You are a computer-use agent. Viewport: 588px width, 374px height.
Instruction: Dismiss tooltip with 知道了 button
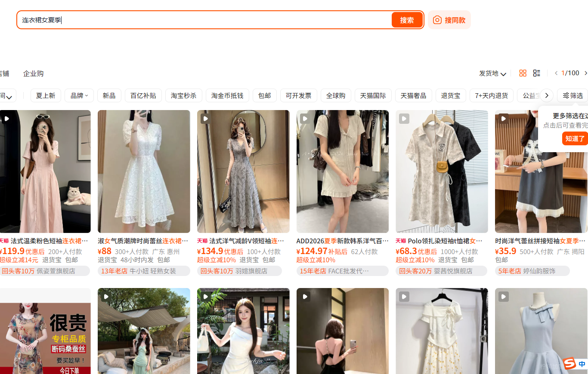tap(575, 138)
